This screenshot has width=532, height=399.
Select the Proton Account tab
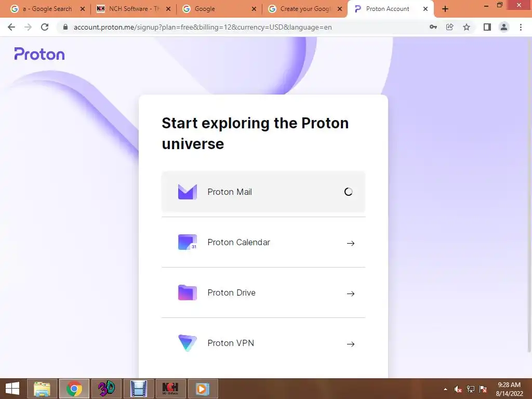pos(391,9)
